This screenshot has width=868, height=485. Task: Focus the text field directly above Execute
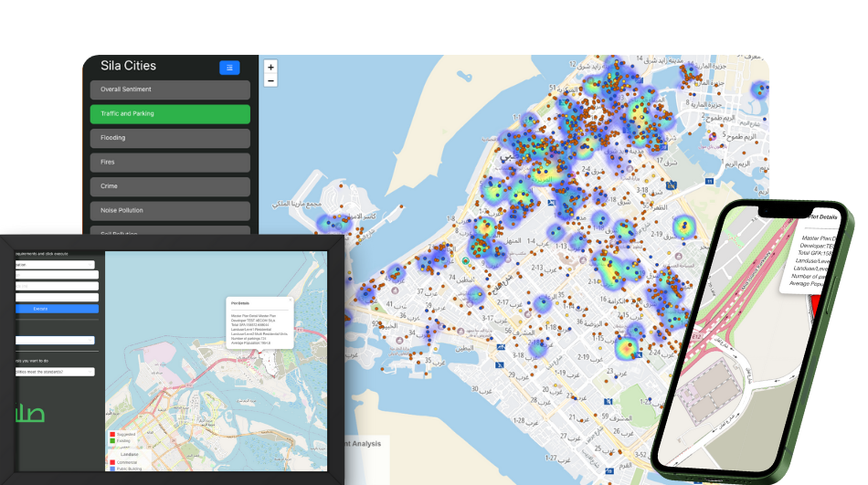point(57,298)
